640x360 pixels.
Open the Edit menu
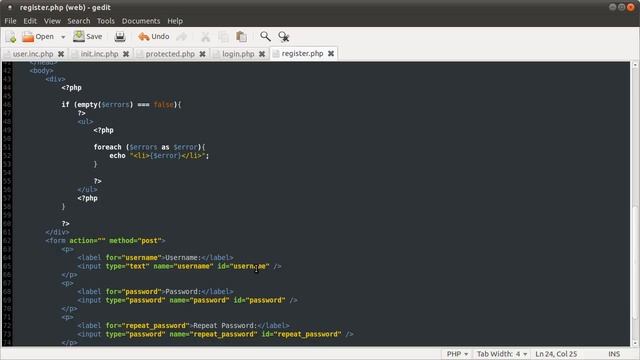point(30,21)
